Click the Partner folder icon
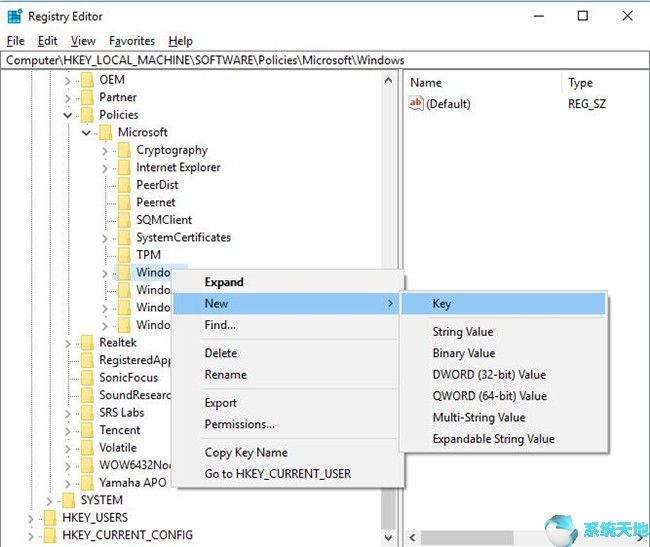The height and width of the screenshot is (547, 650). tap(87, 97)
